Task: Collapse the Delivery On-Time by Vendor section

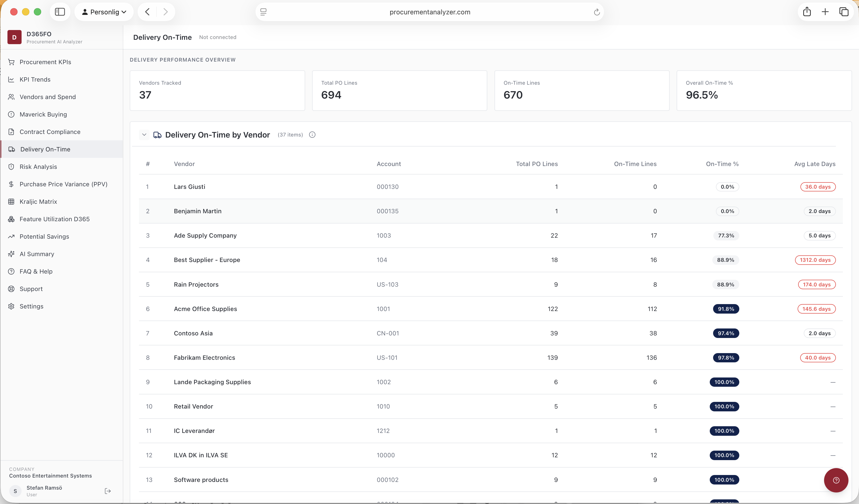Action: [x=144, y=135]
